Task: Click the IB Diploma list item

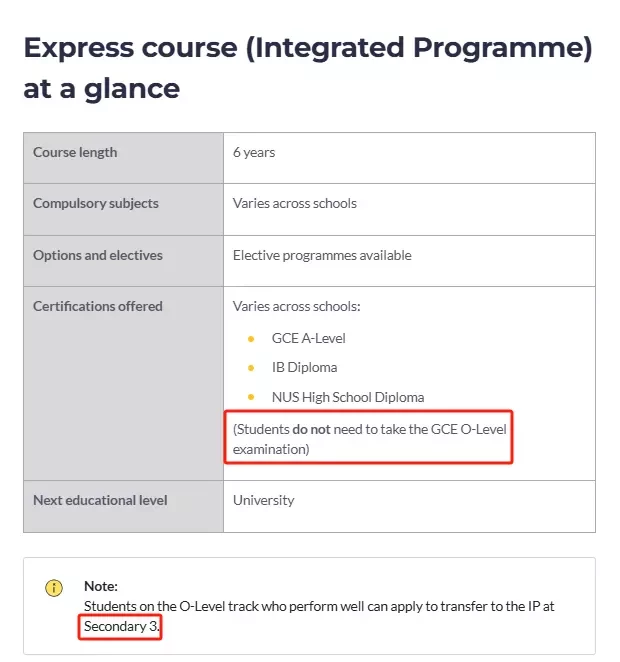Action: pyautogui.click(x=304, y=368)
